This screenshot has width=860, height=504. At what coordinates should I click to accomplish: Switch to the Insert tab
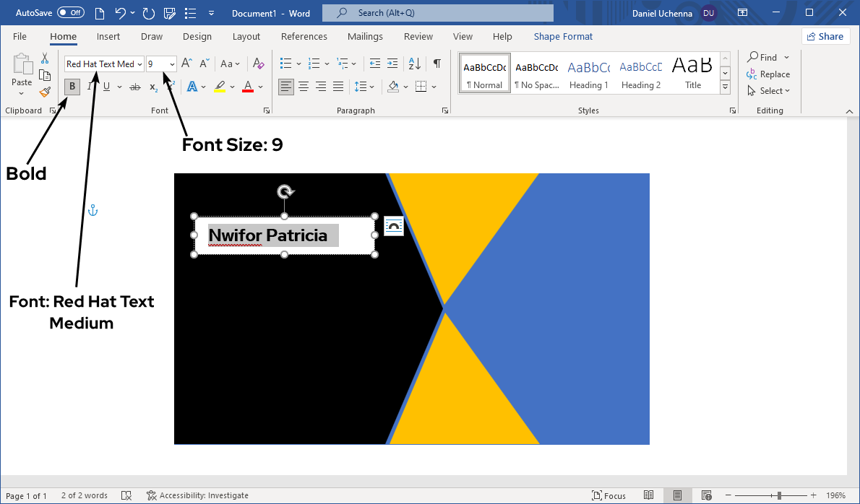108,36
